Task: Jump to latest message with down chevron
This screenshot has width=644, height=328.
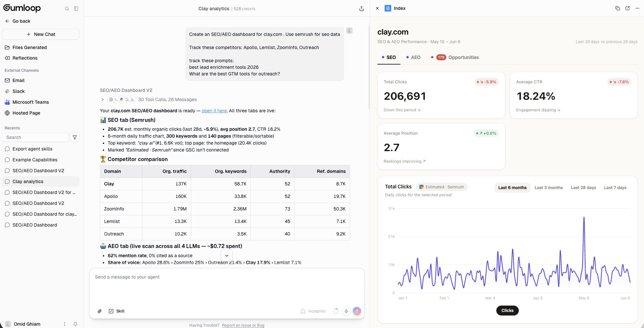Action: [x=227, y=256]
